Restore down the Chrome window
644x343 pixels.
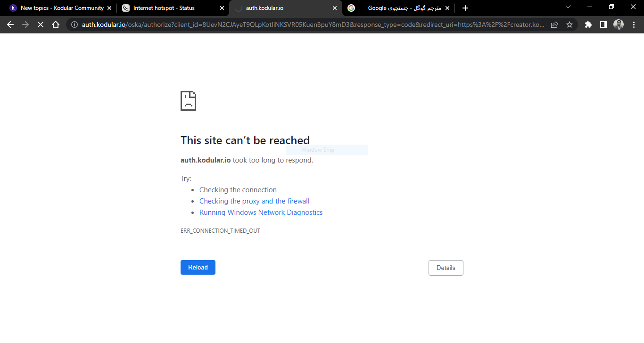(611, 7)
